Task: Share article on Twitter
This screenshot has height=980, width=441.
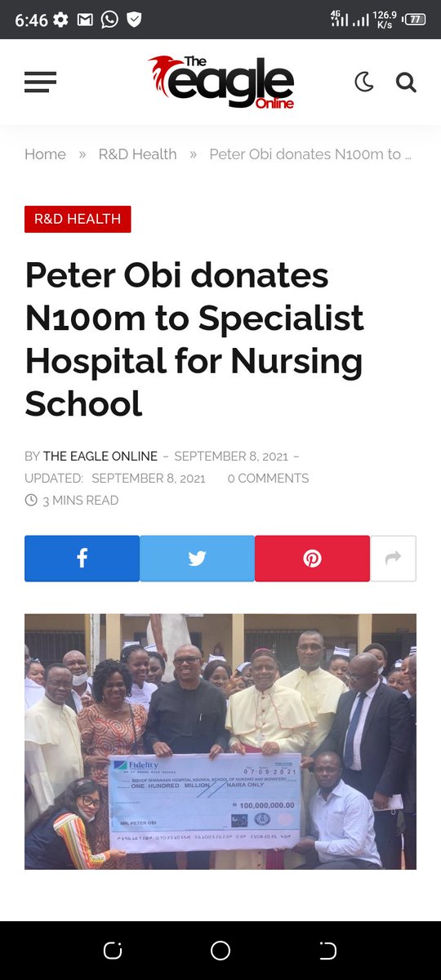Action: pos(197,559)
